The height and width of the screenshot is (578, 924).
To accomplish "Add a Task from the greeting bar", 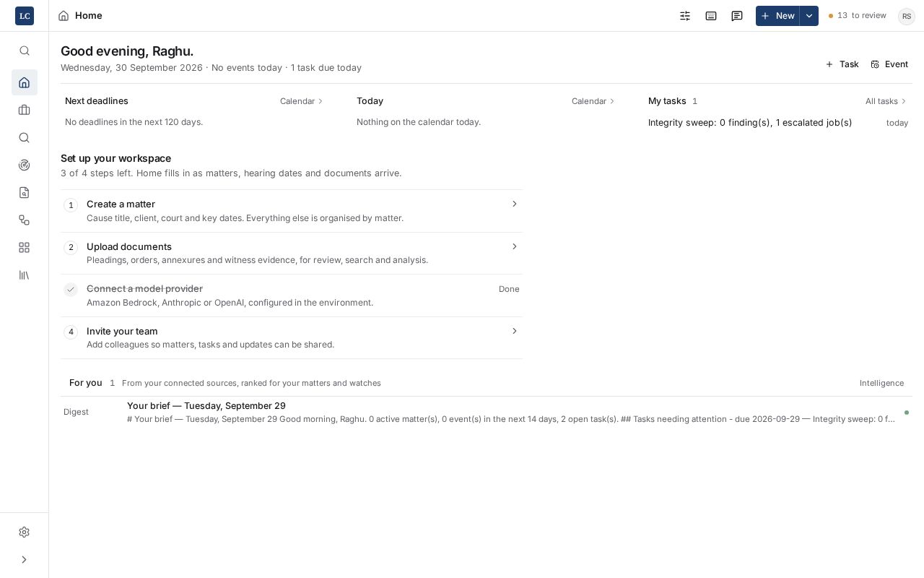I will (842, 64).
